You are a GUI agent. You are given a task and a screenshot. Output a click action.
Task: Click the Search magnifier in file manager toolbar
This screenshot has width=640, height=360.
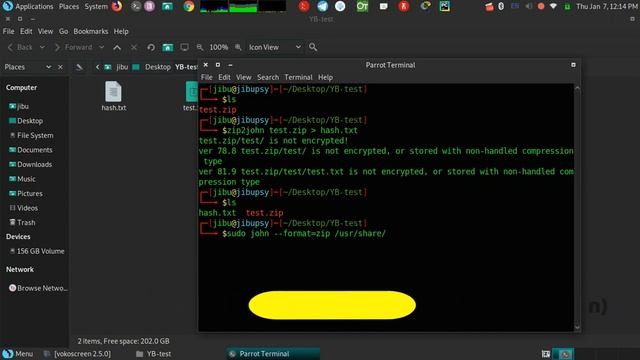(313, 47)
